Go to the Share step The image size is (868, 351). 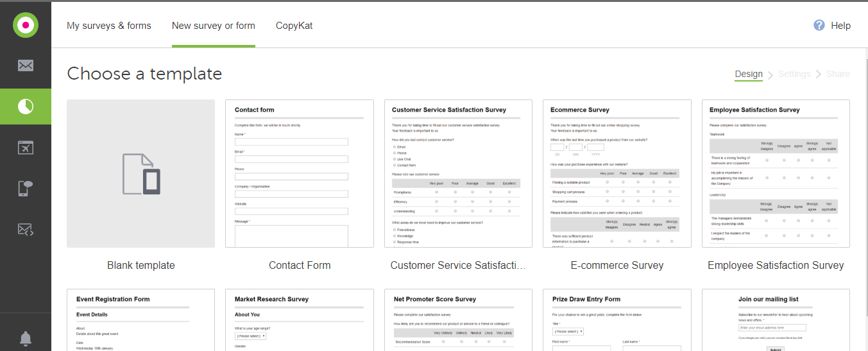838,74
